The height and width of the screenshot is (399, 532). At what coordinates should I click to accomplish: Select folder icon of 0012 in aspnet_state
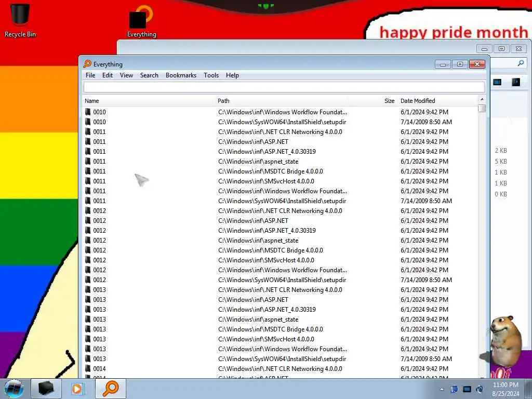[x=88, y=240]
